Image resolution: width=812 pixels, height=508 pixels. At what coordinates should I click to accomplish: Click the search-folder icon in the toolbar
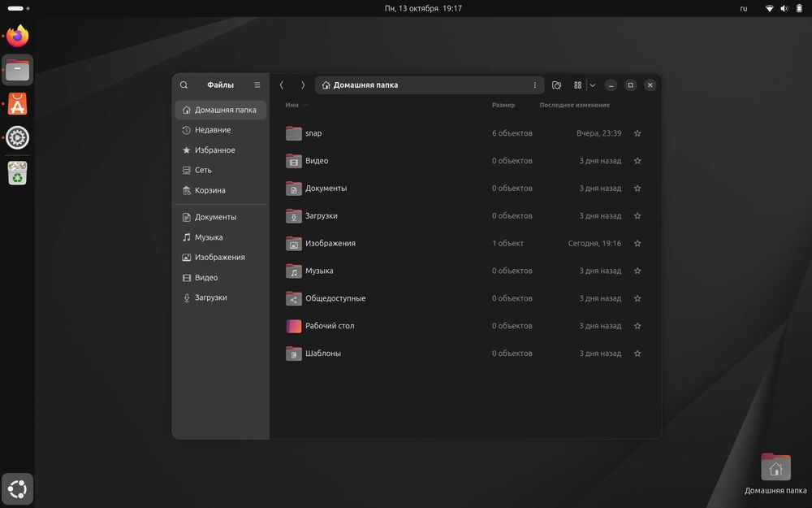tap(557, 85)
